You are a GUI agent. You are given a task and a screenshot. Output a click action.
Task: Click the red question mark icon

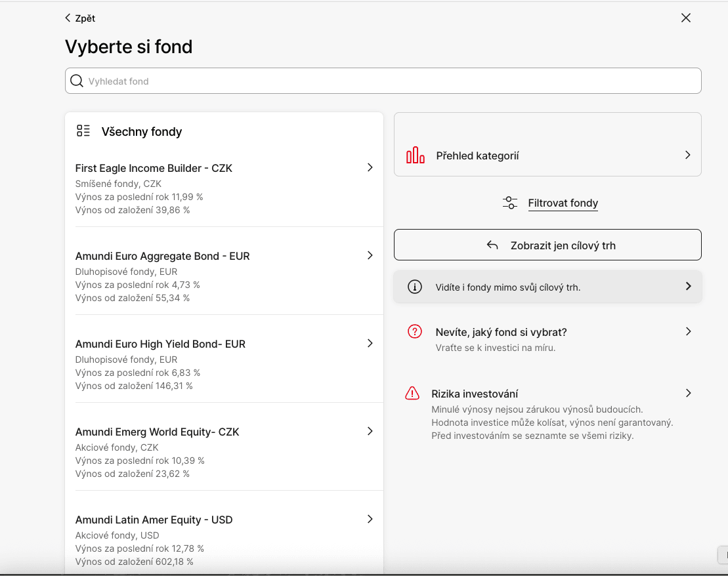[x=415, y=331]
